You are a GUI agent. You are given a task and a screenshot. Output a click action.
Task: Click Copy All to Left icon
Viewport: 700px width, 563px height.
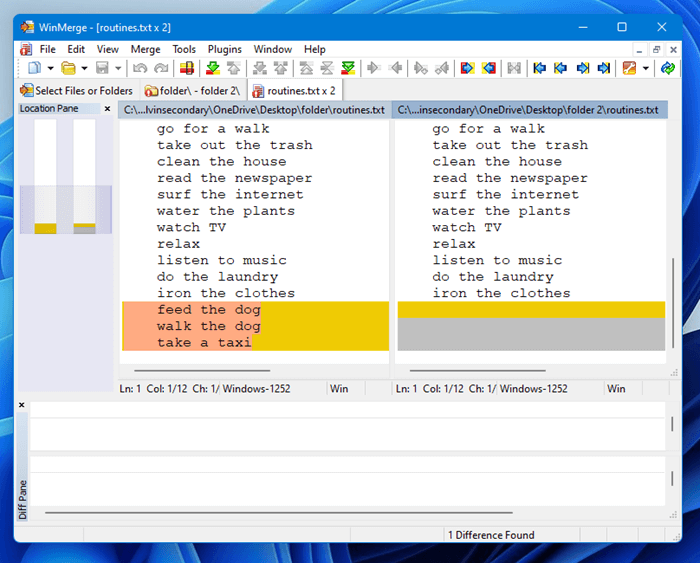click(x=488, y=68)
